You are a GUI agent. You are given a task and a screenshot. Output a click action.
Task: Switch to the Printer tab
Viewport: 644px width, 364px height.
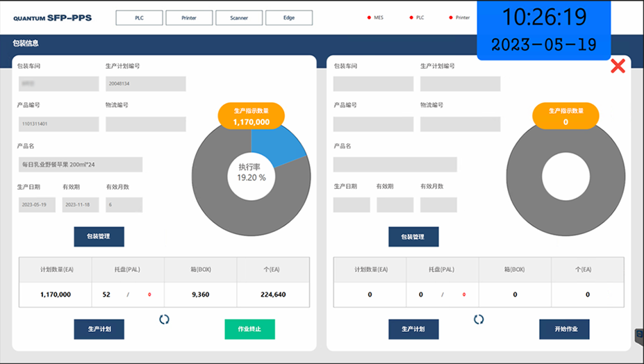click(189, 18)
